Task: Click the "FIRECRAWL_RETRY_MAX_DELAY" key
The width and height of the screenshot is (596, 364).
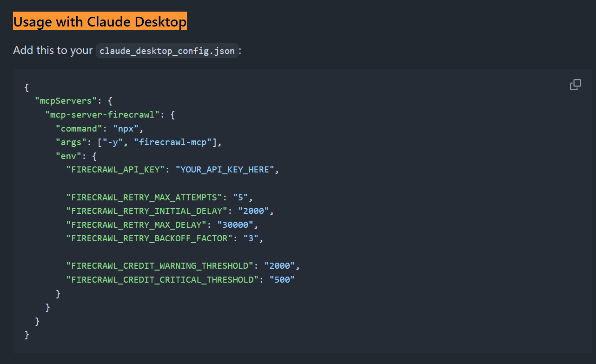Action: 136,225
